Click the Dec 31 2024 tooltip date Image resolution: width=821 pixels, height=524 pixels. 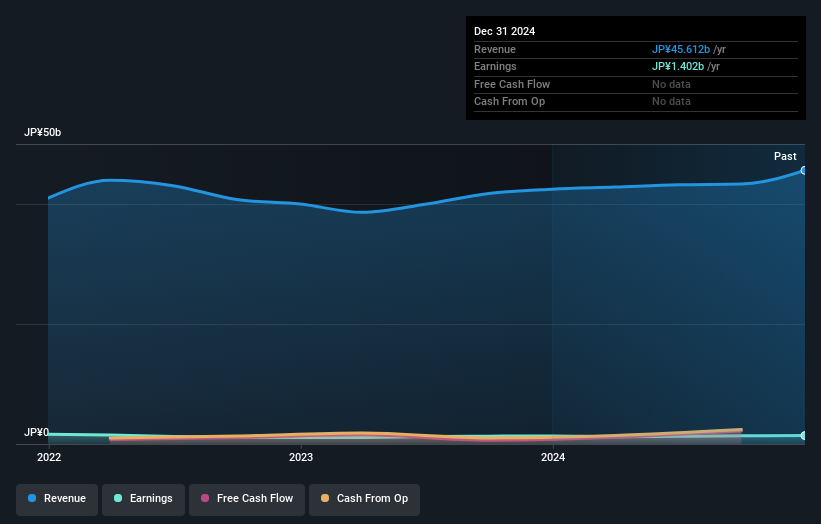pos(504,31)
